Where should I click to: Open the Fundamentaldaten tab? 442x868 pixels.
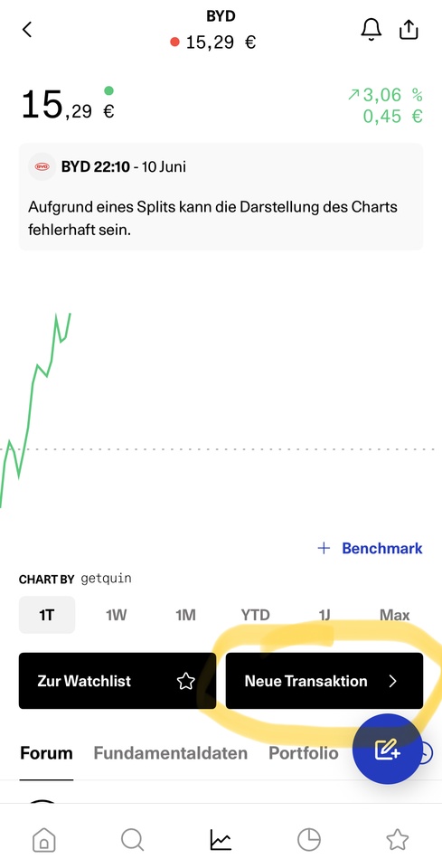pos(171,753)
